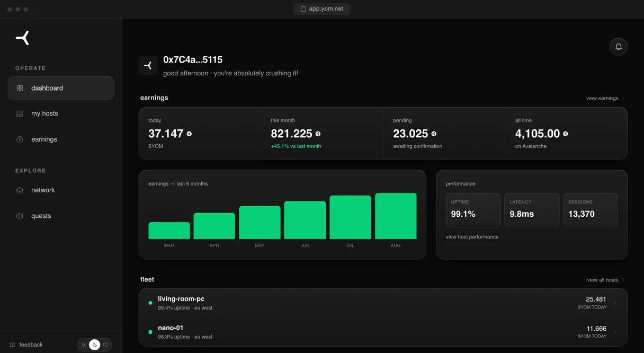Go to the dashboard menu item

coord(61,88)
